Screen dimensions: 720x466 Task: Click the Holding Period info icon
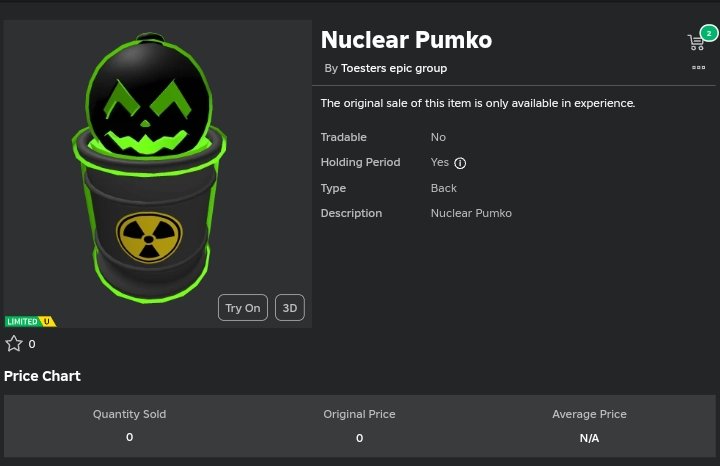pyautogui.click(x=460, y=163)
